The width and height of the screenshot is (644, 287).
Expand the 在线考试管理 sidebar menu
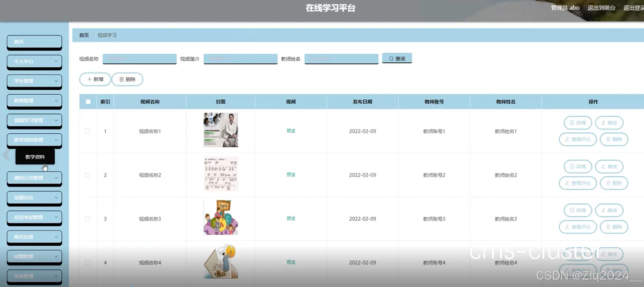(34, 217)
